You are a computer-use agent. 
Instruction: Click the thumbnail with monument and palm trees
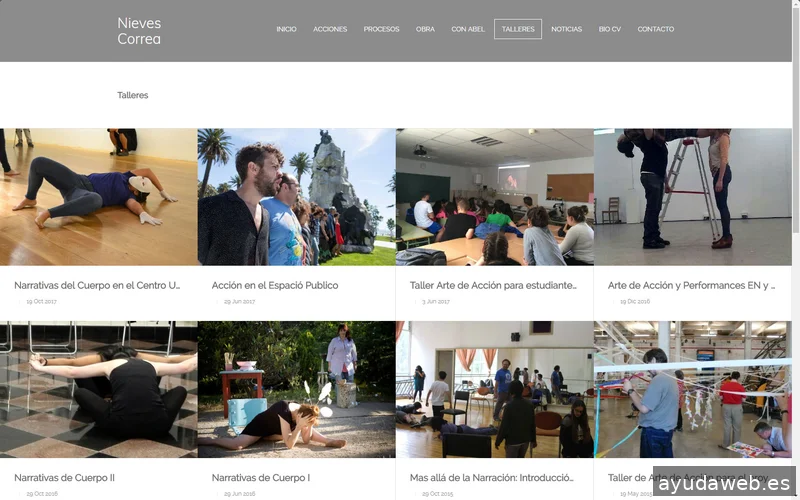tap(296, 197)
